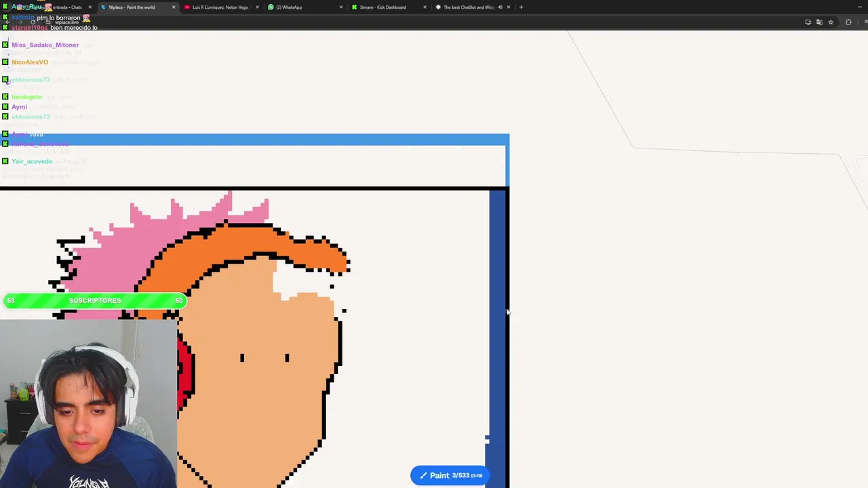
Task: Click the webcam overlay of the streamer
Action: pos(88,403)
